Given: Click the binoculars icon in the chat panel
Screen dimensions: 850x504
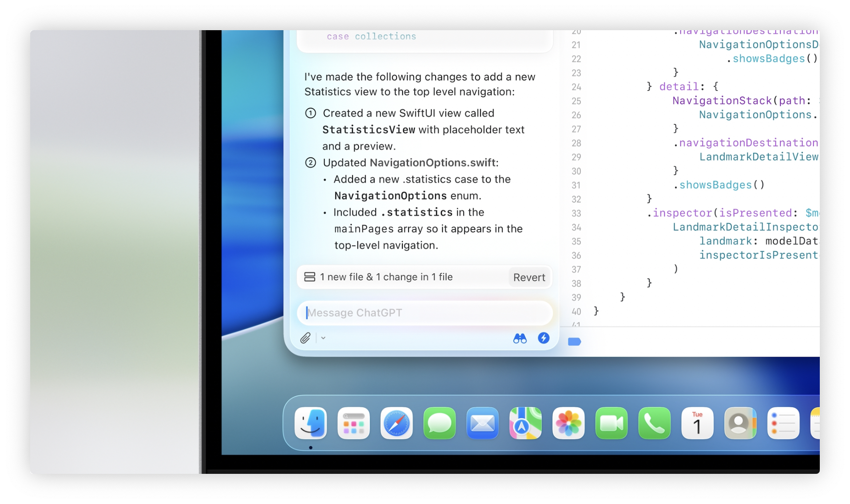Looking at the screenshot, I should tap(520, 339).
